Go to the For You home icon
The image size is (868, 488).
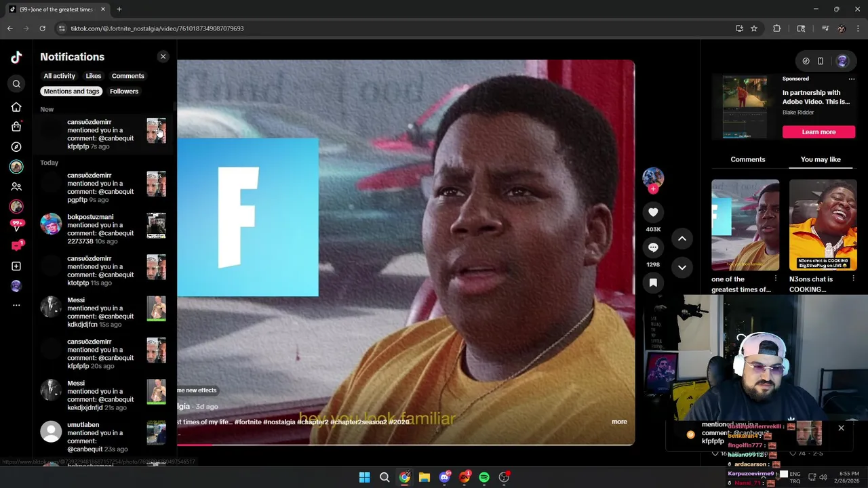[x=16, y=107]
